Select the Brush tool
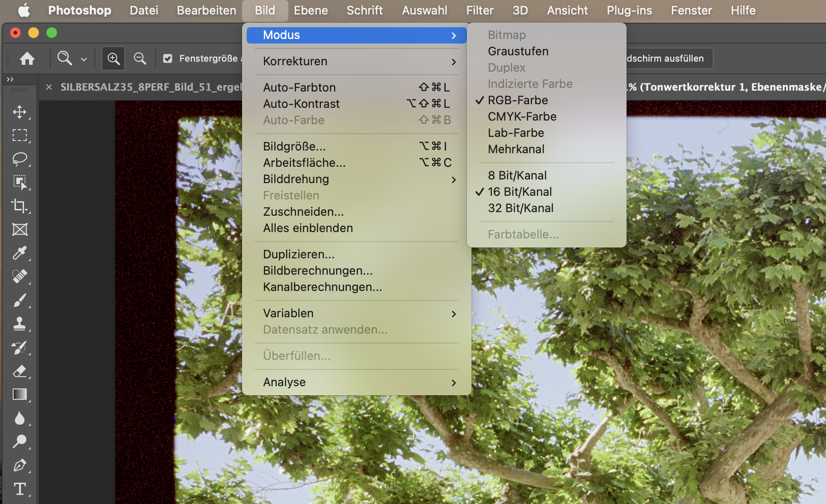This screenshot has height=504, width=826. [19, 300]
